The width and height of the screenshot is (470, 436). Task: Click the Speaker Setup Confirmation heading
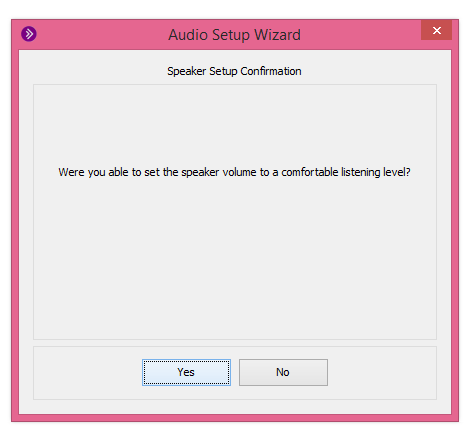click(234, 71)
